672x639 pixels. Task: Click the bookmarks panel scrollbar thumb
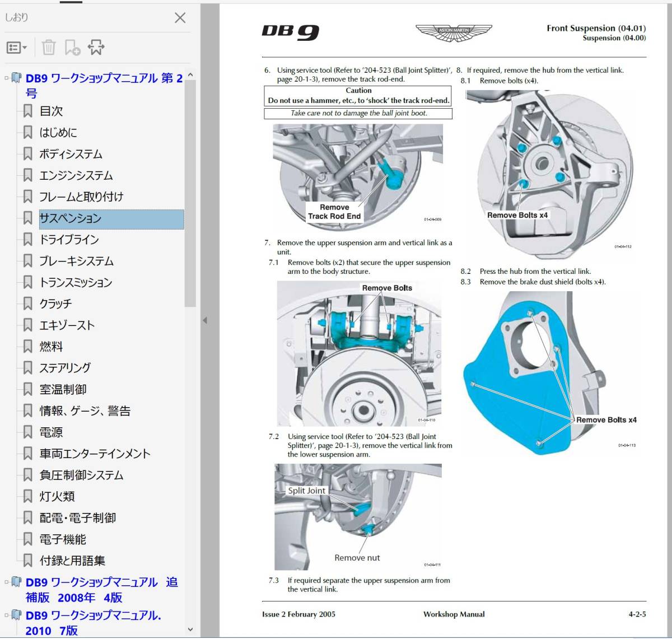coord(190,194)
